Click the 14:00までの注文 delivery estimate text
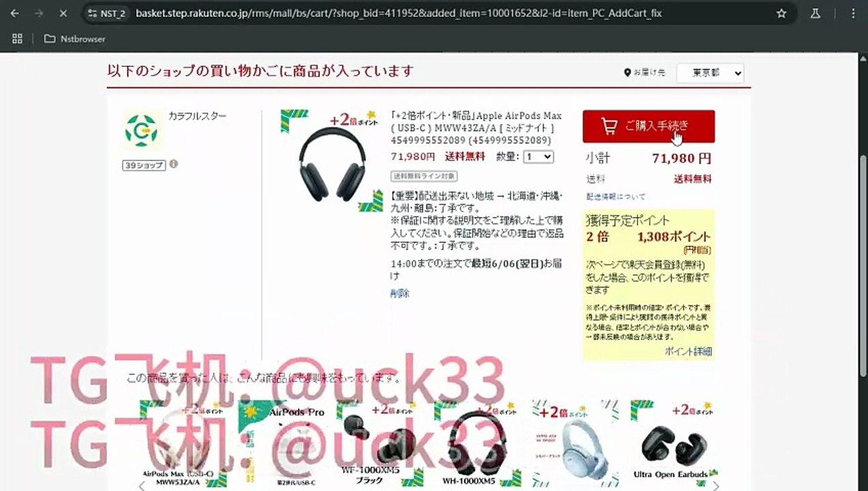 click(x=476, y=269)
